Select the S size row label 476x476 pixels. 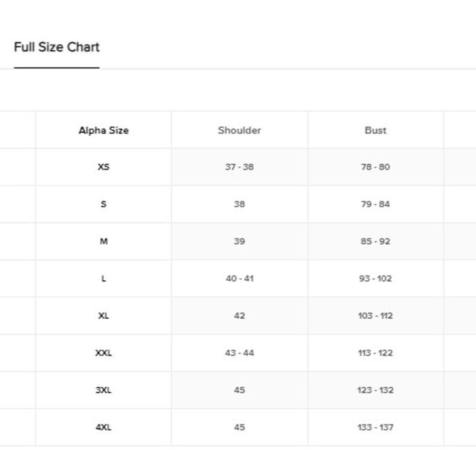coord(103,204)
